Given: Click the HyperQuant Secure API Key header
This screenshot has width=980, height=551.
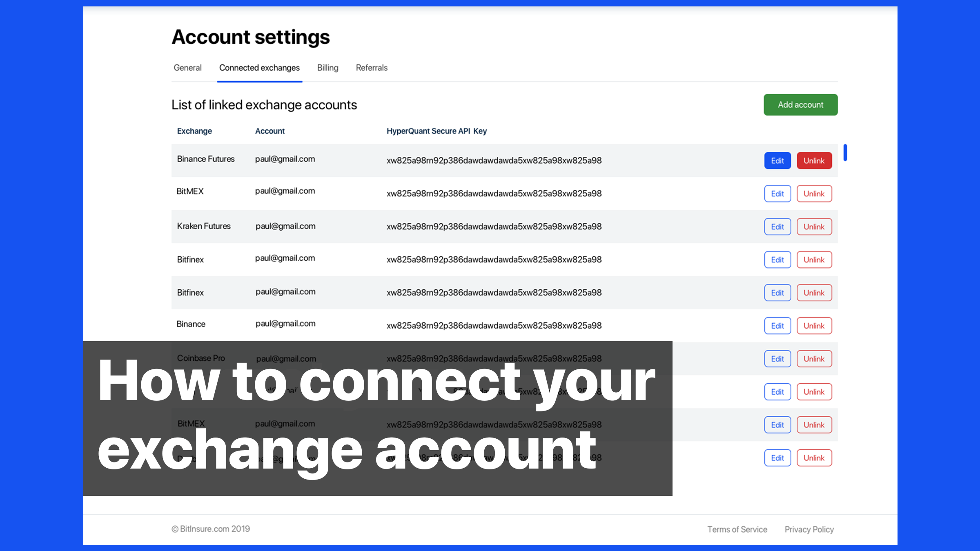Looking at the screenshot, I should coord(437,131).
